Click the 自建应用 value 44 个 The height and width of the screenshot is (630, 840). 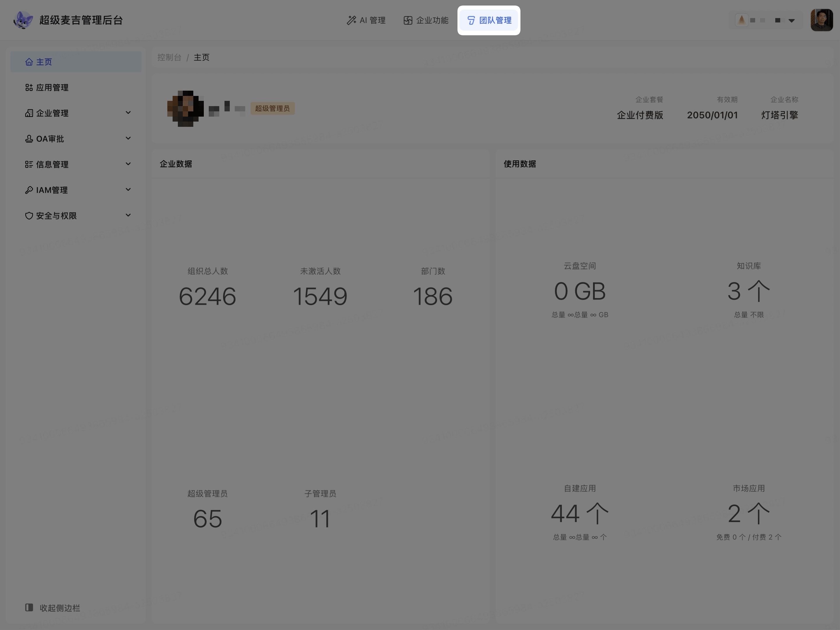(x=580, y=514)
